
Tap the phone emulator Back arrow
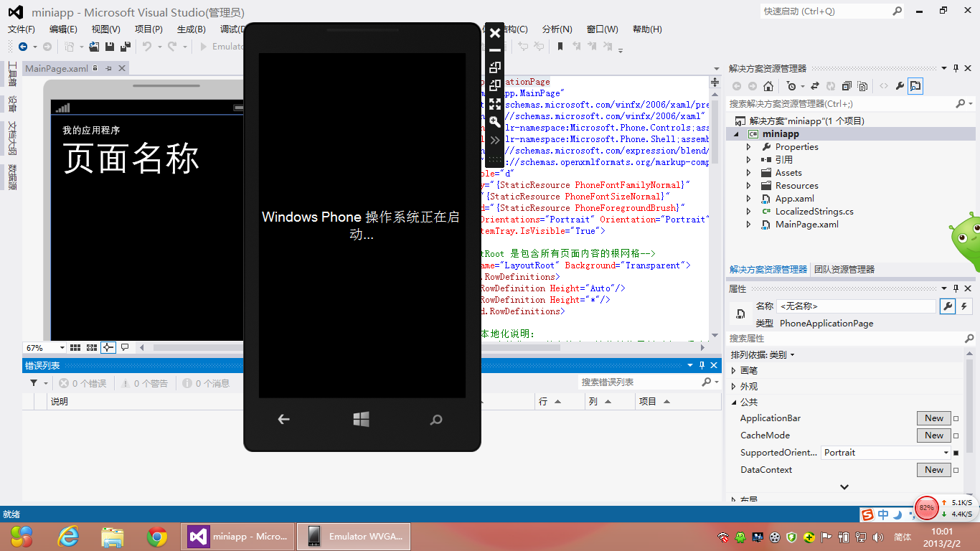pos(284,420)
